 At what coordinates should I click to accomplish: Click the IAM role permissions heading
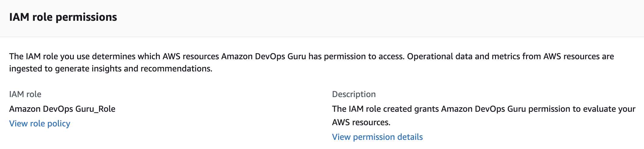[x=63, y=17]
